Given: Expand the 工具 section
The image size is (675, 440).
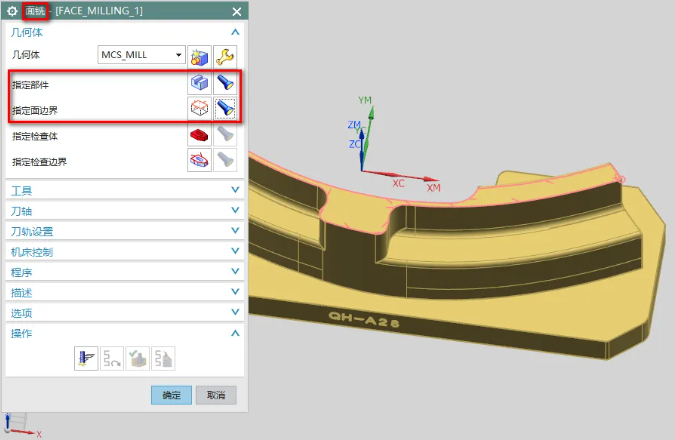Looking at the screenshot, I should (x=235, y=190).
